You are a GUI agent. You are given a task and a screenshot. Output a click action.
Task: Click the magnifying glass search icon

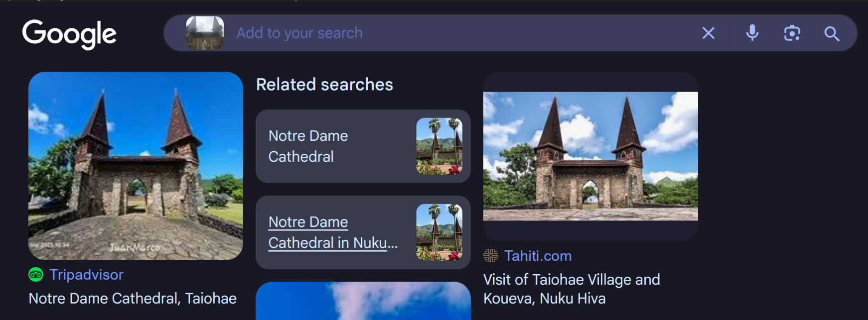(832, 33)
